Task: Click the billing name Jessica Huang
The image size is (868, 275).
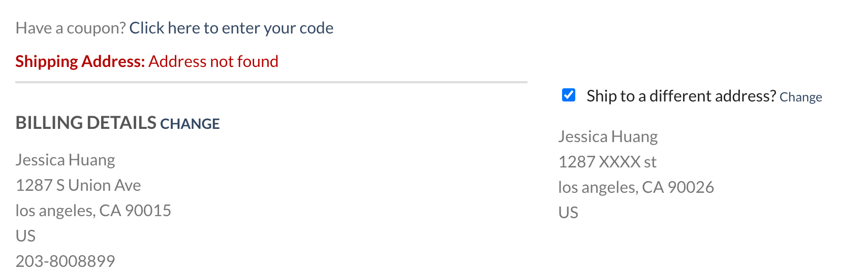Action: coord(65,160)
